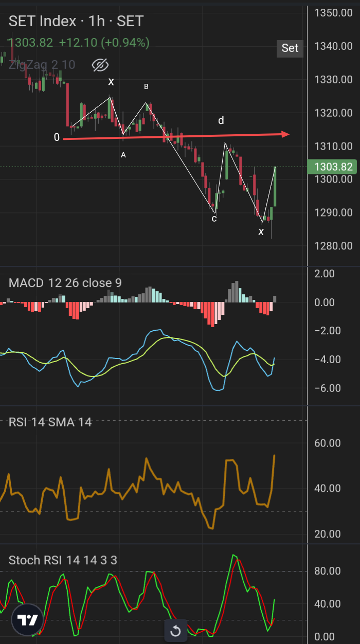Click the price change +12.10 (+0.94%) text

tap(104, 43)
